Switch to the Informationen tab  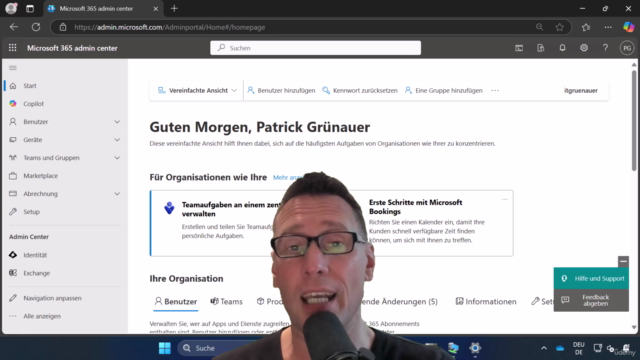486,302
